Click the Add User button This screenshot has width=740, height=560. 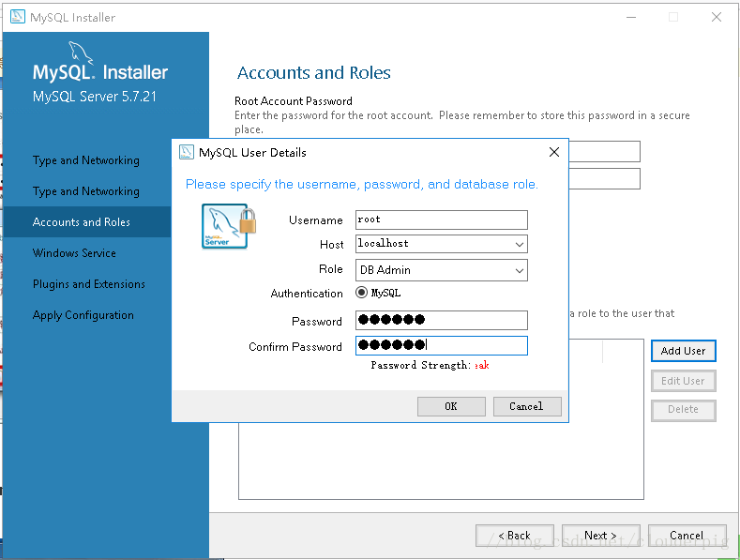[684, 351]
